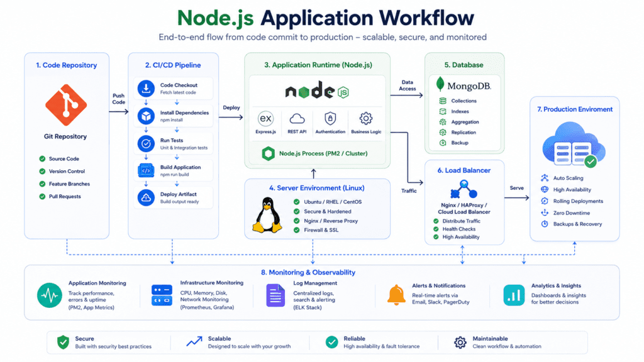The width and height of the screenshot is (644, 362).
Task: Click the node.js wordmark logo
Action: [x=317, y=90]
